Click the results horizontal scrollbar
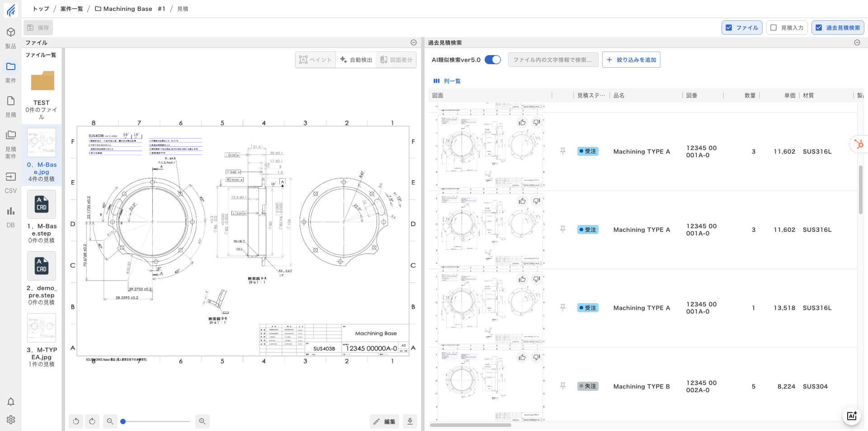Image resolution: width=868 pixels, height=431 pixels. click(x=470, y=425)
